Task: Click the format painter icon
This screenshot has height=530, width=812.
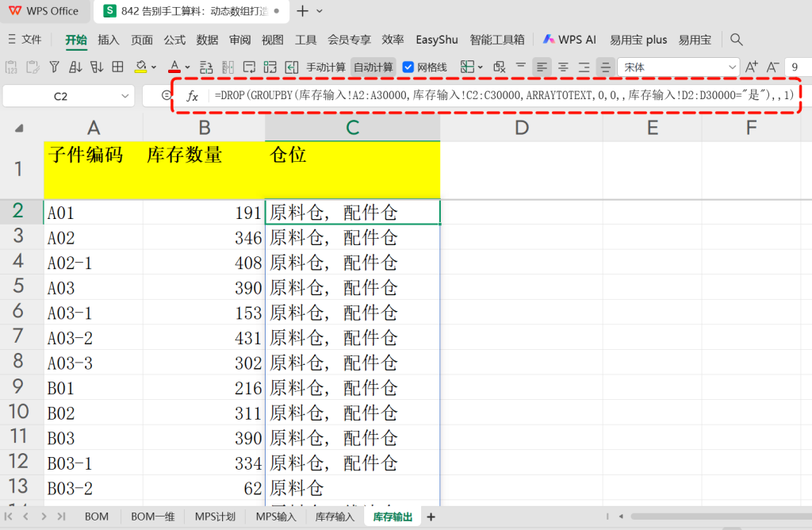Action: (33, 67)
